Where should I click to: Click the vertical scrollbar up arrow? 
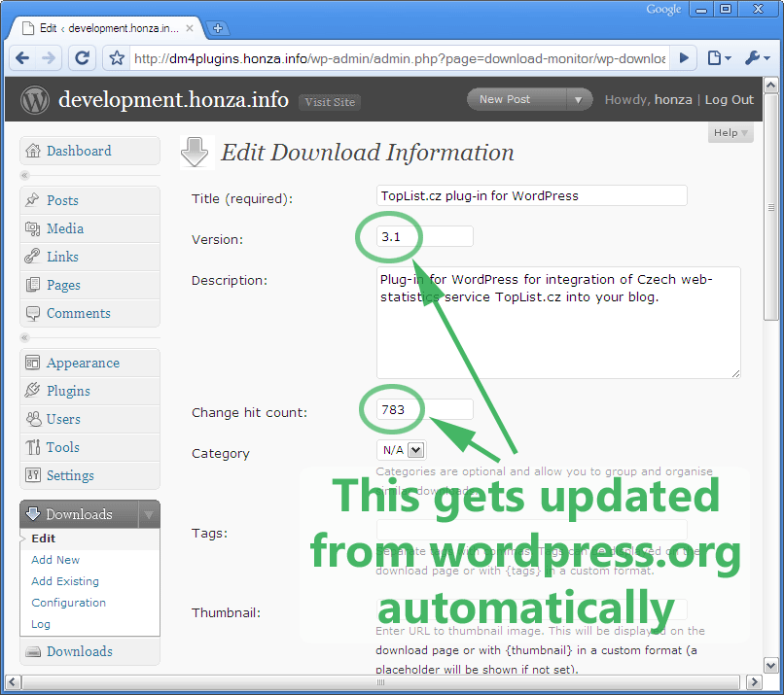point(771,85)
